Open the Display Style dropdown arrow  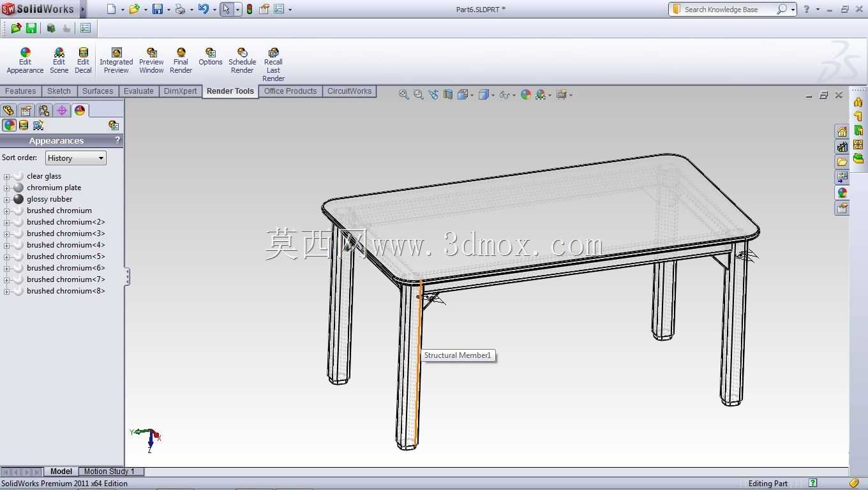(492, 95)
